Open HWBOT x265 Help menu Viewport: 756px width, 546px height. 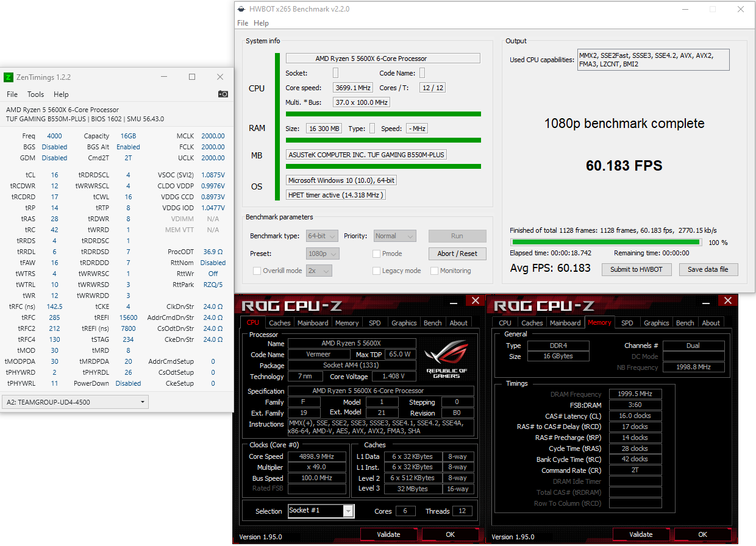click(x=262, y=23)
